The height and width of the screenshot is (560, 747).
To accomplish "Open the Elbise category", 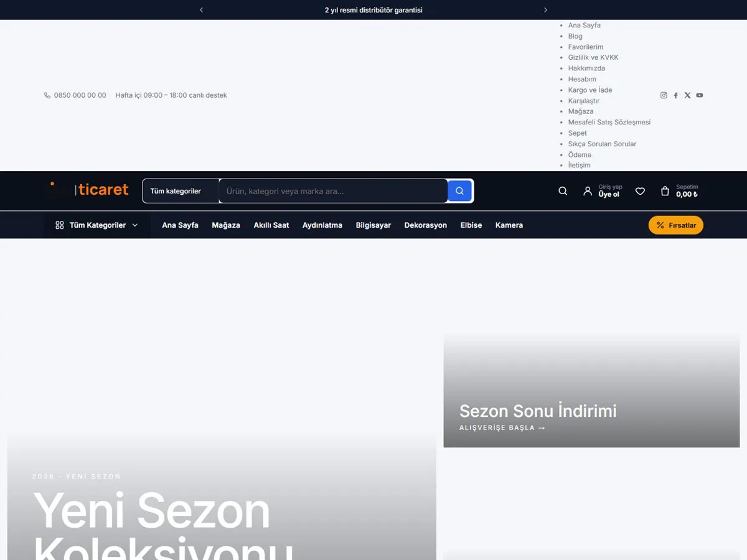I will coord(471,225).
